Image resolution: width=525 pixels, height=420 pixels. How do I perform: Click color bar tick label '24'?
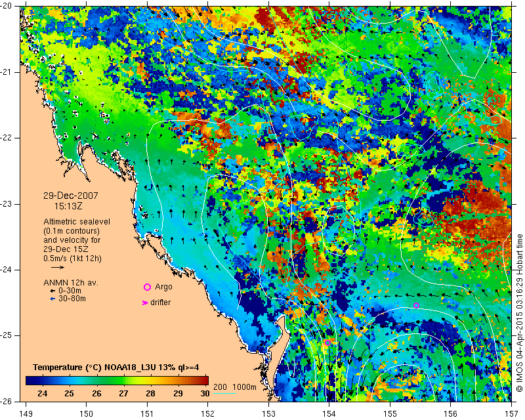click(43, 393)
